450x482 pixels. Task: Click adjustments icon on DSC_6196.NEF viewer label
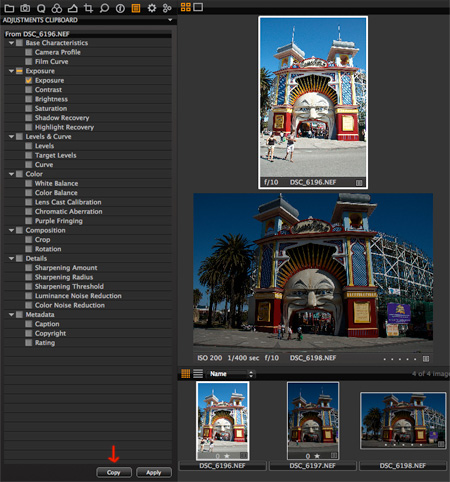[359, 183]
